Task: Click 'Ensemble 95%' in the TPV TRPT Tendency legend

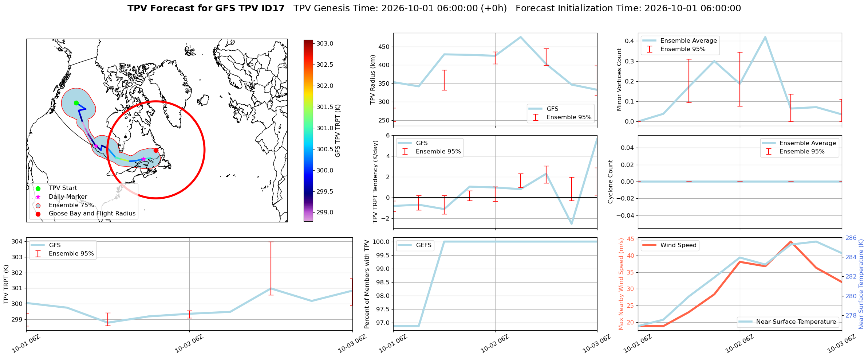Action: tap(438, 152)
